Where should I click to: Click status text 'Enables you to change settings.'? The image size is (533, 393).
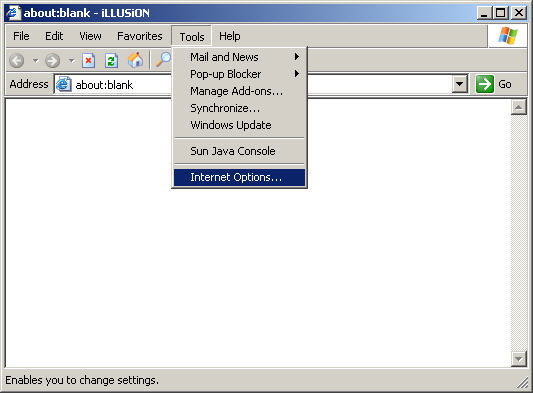[x=82, y=380]
